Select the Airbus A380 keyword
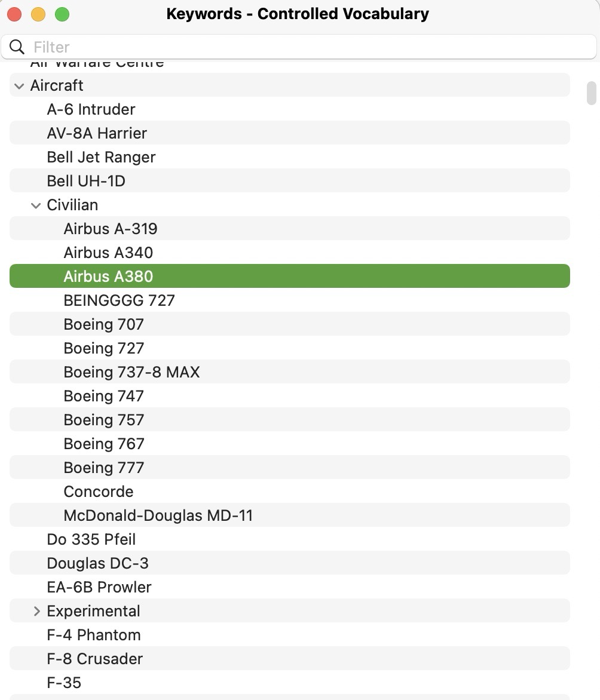The width and height of the screenshot is (600, 700). 108,277
